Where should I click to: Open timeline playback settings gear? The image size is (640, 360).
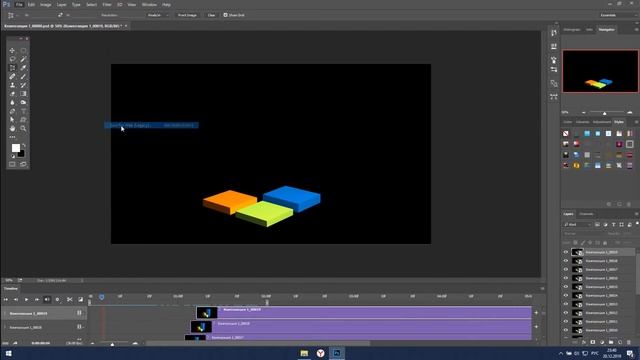pyautogui.click(x=57, y=300)
